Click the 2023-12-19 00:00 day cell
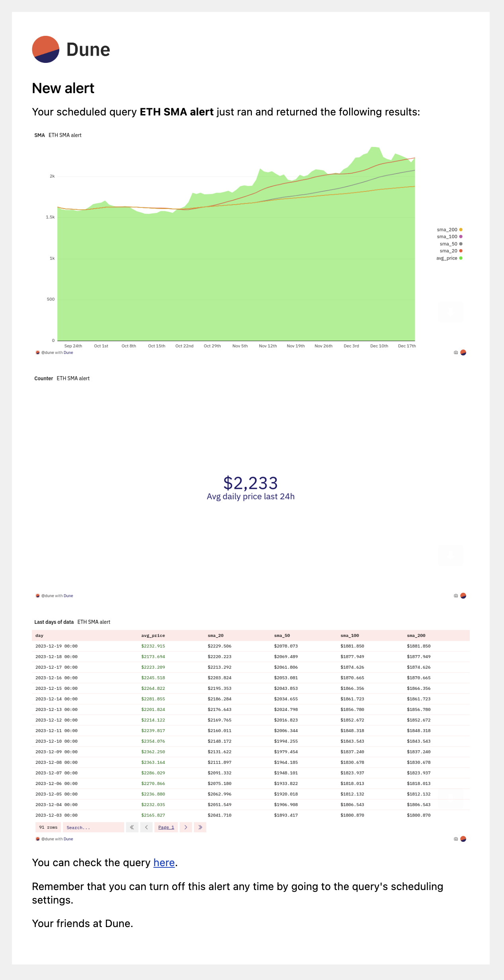This screenshot has height=980, width=504. tap(57, 646)
